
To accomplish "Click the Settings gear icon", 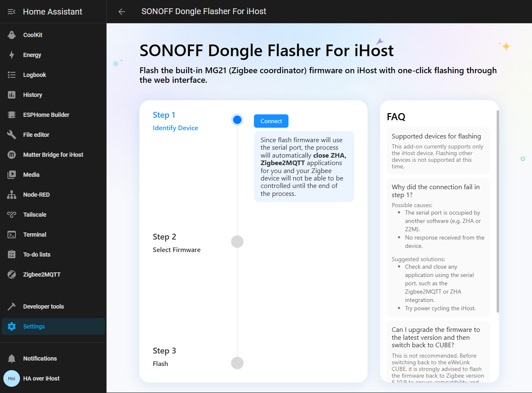I will pos(12,326).
